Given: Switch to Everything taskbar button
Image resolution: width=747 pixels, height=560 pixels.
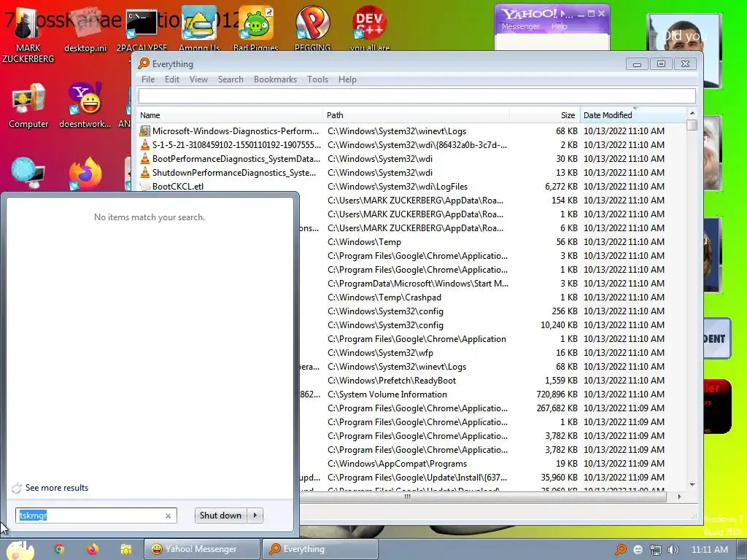Looking at the screenshot, I should [x=320, y=549].
